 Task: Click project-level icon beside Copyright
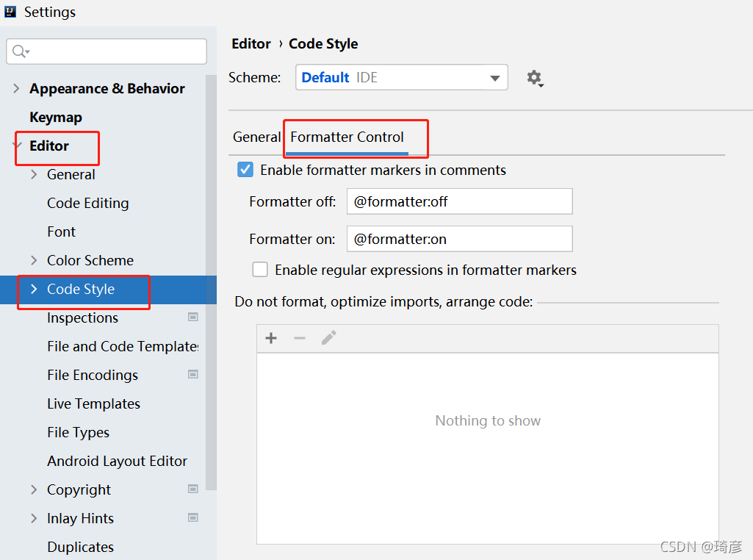point(193,489)
